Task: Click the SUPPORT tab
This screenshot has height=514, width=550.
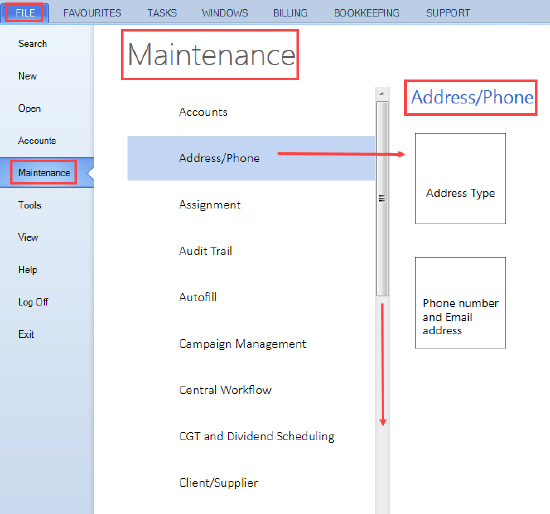Action: 448,13
